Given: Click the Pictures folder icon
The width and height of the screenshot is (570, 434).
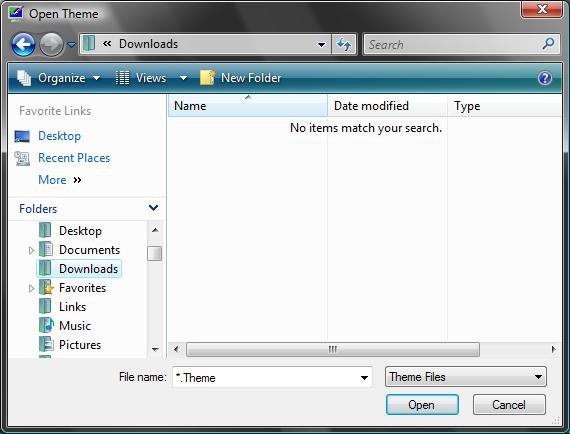Looking at the screenshot, I should pos(46,344).
